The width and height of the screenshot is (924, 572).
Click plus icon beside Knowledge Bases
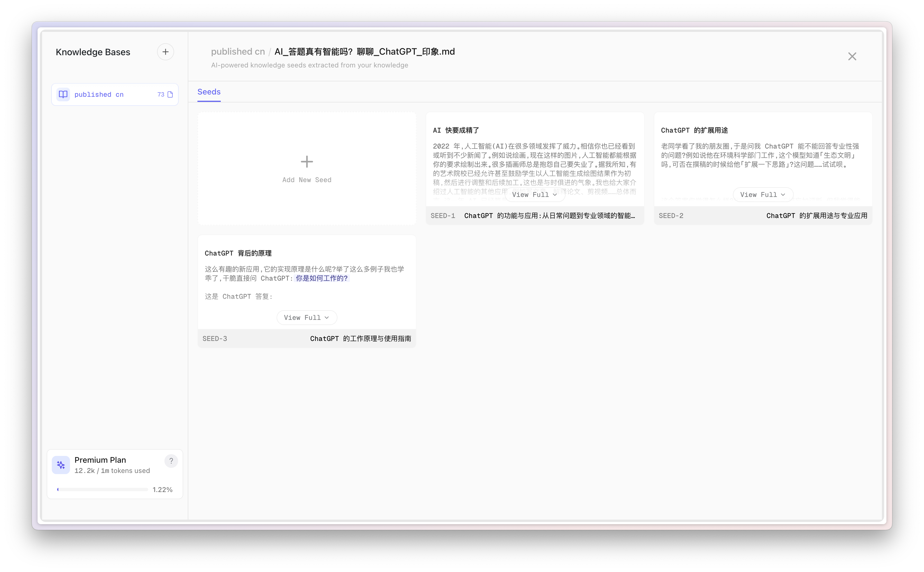(165, 52)
